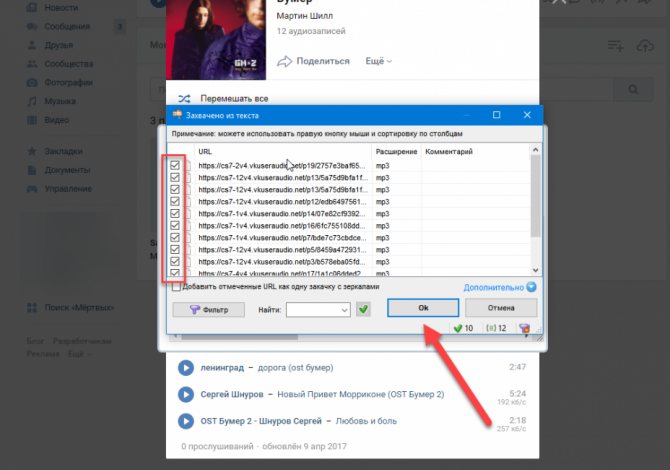The width and height of the screenshot is (670, 470).
Task: Open Управление in VK sidebar
Action: click(68, 189)
